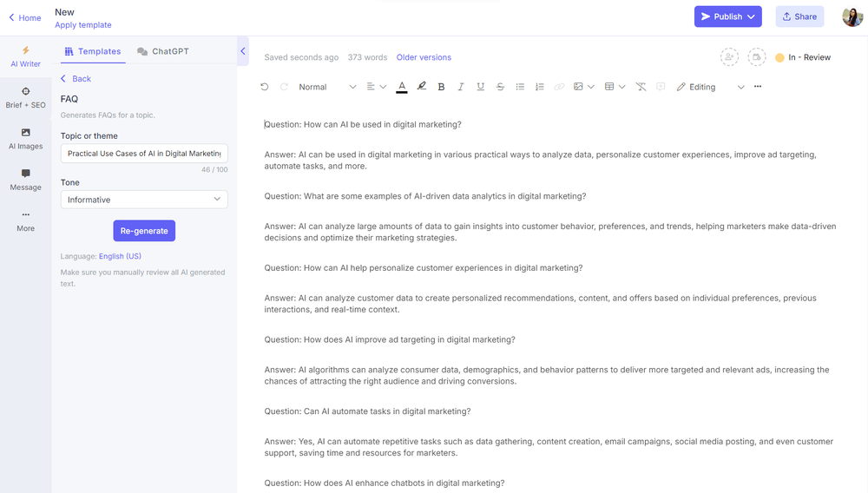The width and height of the screenshot is (868, 493).
Task: Open Older versions
Action: pos(424,57)
